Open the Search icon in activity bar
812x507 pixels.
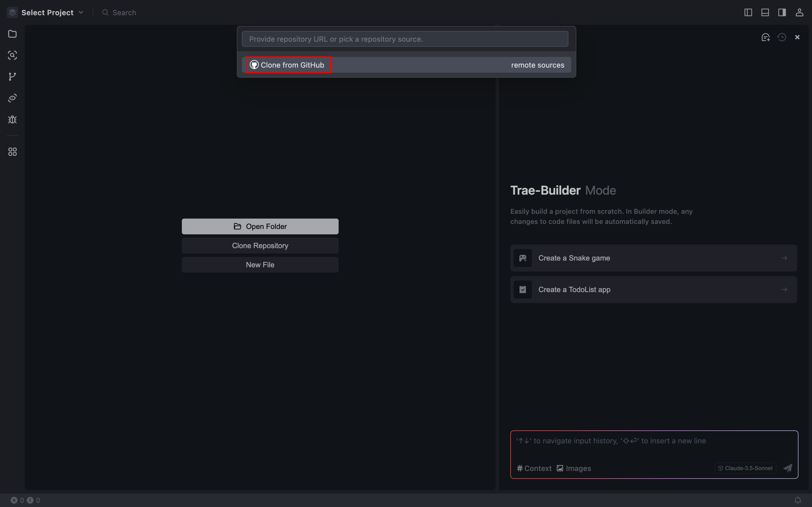click(12, 55)
